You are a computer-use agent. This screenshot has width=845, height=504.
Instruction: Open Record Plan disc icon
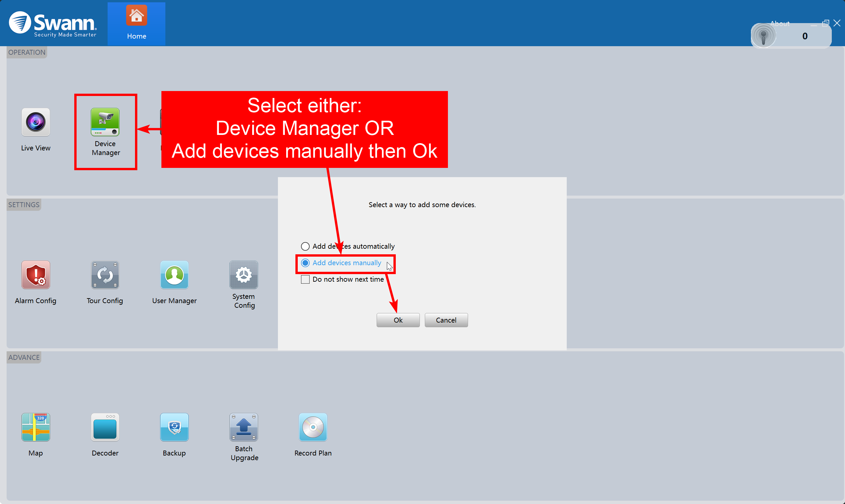pos(313,427)
